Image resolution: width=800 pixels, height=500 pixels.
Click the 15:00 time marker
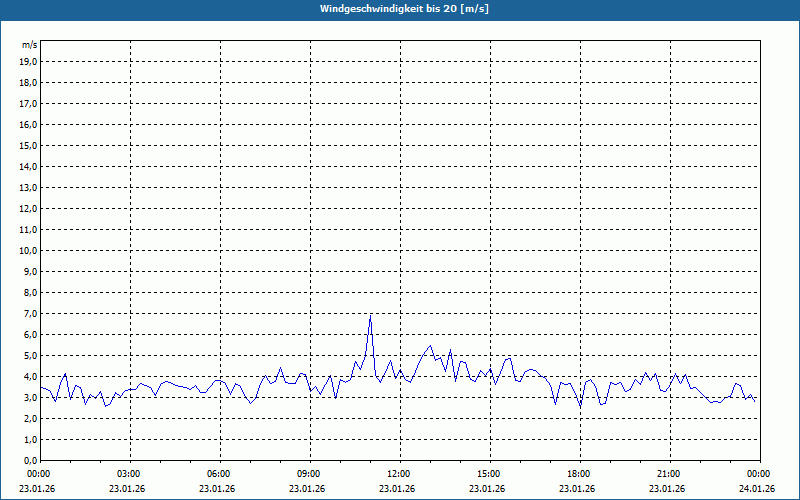489,473
